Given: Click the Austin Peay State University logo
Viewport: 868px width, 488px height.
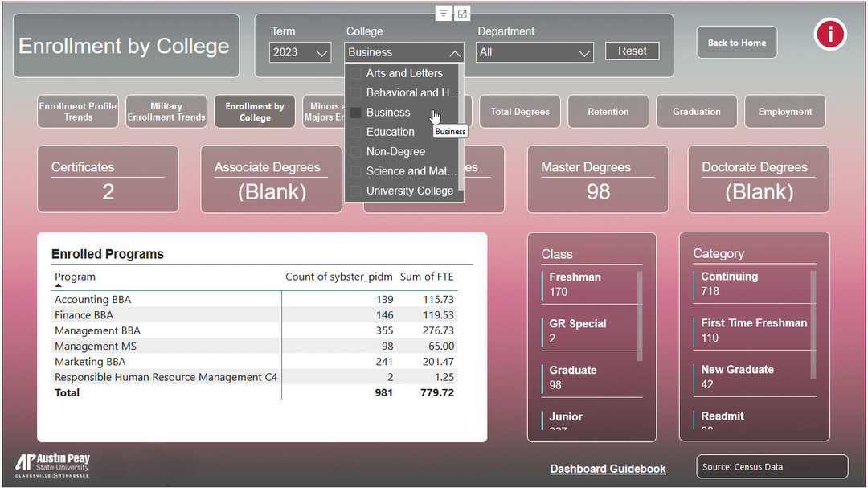Looking at the screenshot, I should click(51, 464).
